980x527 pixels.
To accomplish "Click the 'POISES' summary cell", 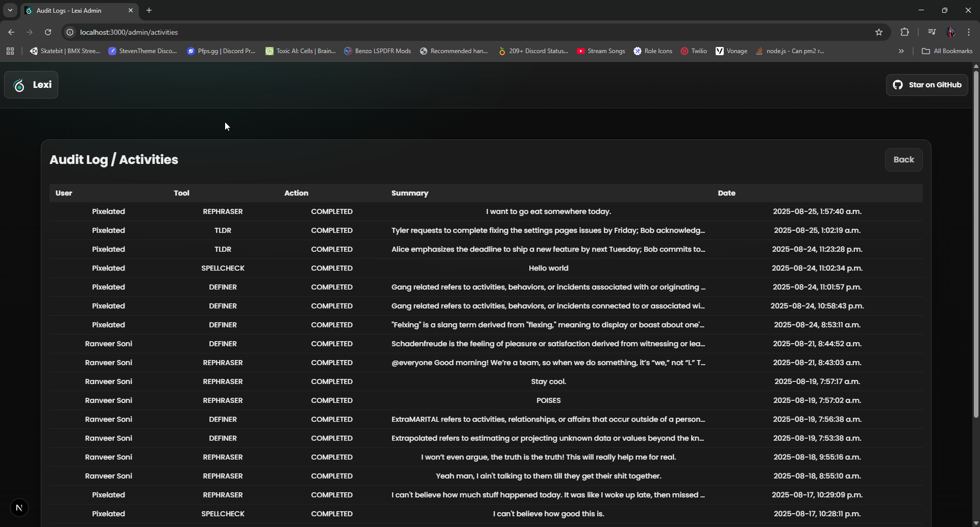I will [x=548, y=400].
